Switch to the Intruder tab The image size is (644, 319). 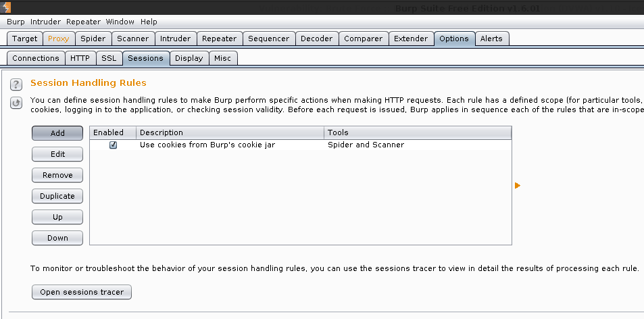(176, 39)
